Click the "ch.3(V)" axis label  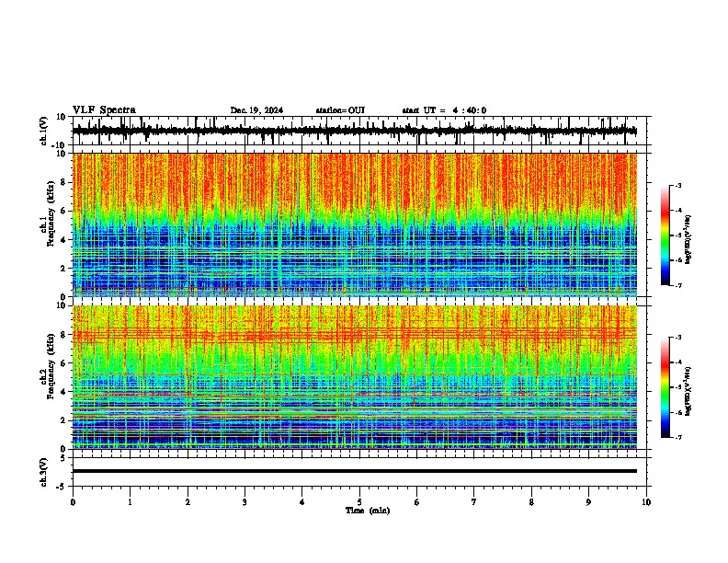[x=43, y=472]
